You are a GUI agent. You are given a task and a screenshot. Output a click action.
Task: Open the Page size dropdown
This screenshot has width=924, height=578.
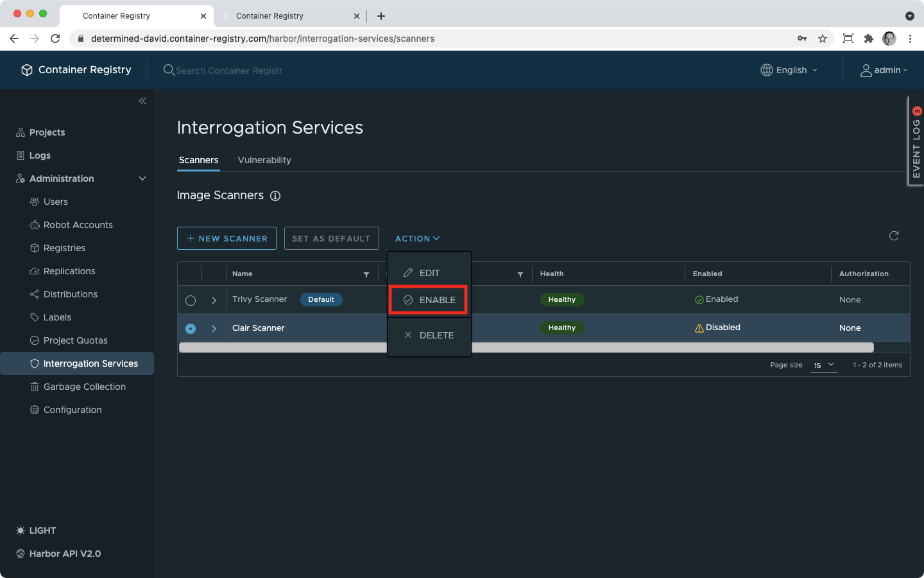824,365
